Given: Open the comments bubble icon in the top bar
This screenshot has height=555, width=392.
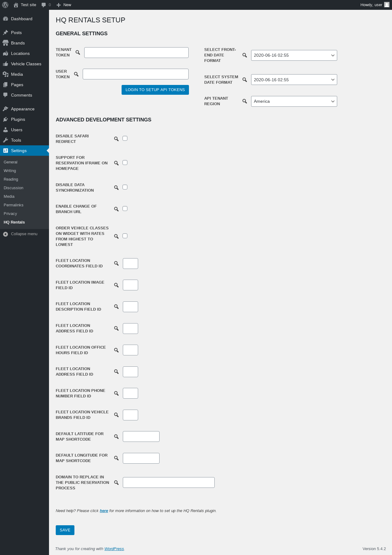Looking at the screenshot, I should 43,5.
